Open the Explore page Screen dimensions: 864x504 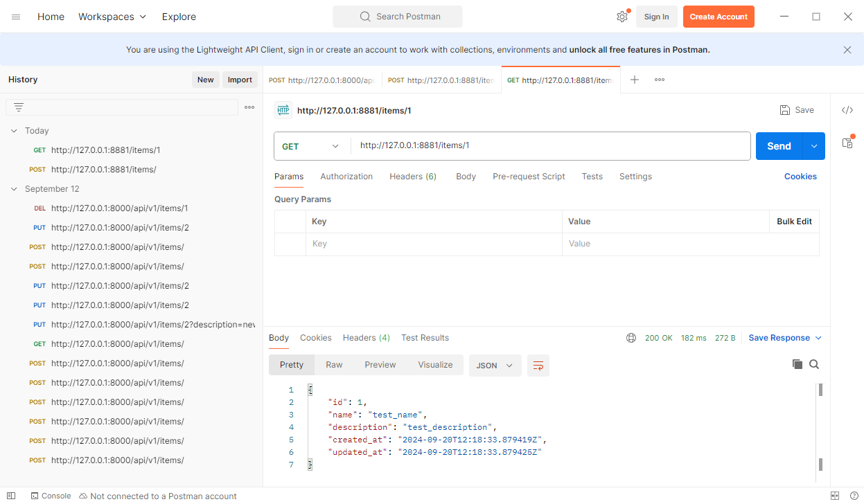(x=179, y=17)
